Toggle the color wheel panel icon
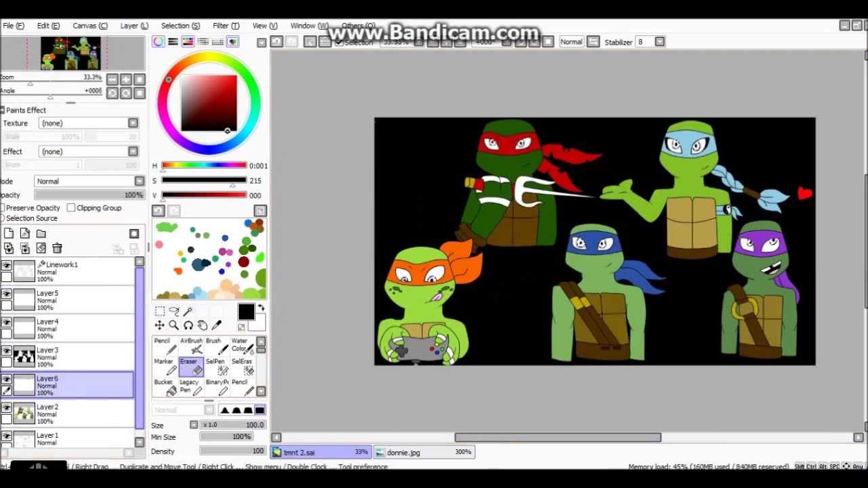The height and width of the screenshot is (488, 868). (158, 42)
